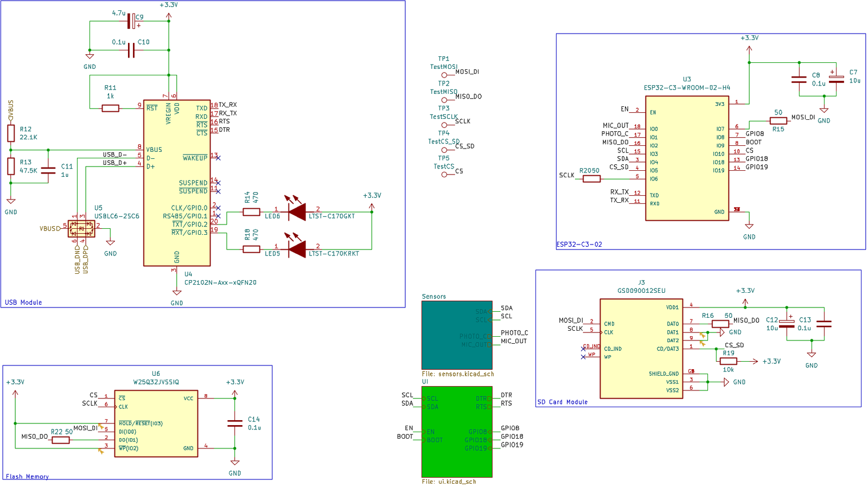Select the CS_SD label on ESP32 IO5
Viewport: 868px width, 488px height.
619,167
